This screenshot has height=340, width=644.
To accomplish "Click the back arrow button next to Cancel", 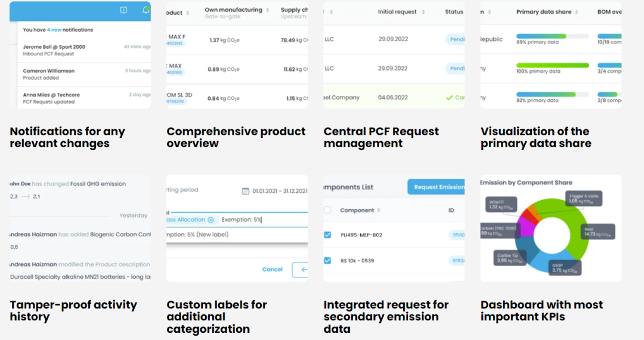I will (300, 270).
